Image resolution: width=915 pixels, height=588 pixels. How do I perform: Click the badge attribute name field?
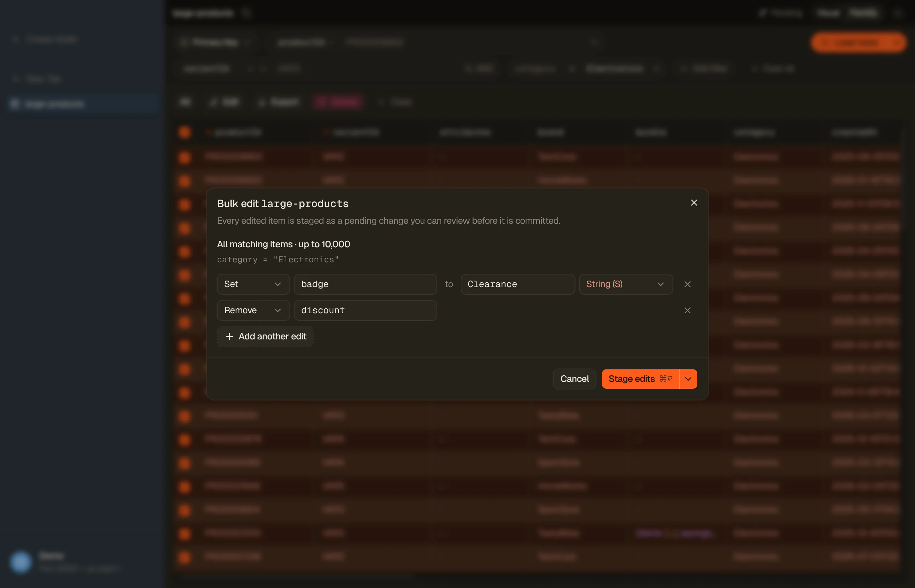click(x=365, y=284)
